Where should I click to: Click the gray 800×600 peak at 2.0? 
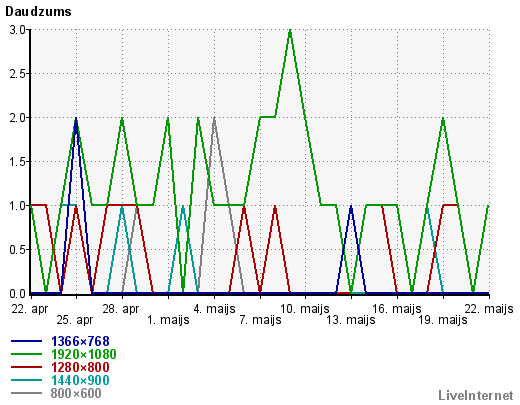pyautogui.click(x=214, y=118)
